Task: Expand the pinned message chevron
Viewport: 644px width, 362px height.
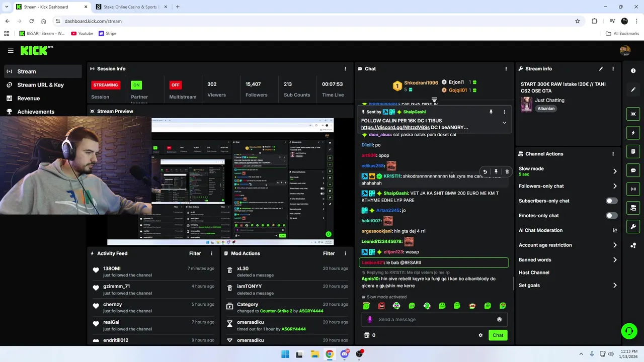Action: point(504,123)
